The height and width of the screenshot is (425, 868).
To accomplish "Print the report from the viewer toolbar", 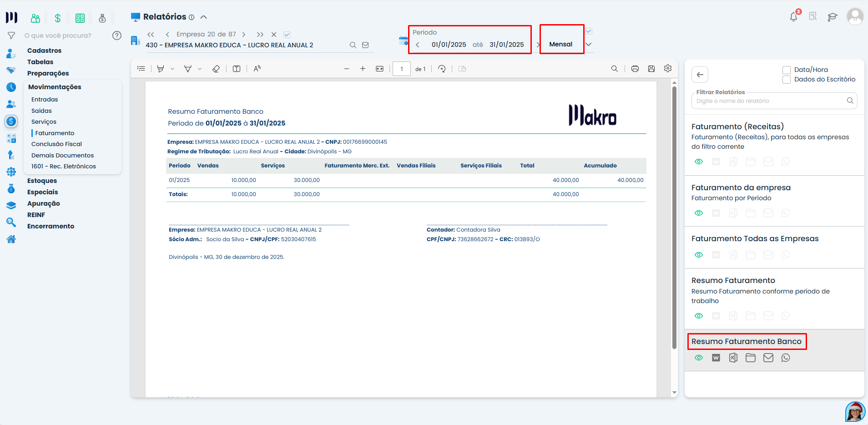I will click(636, 68).
